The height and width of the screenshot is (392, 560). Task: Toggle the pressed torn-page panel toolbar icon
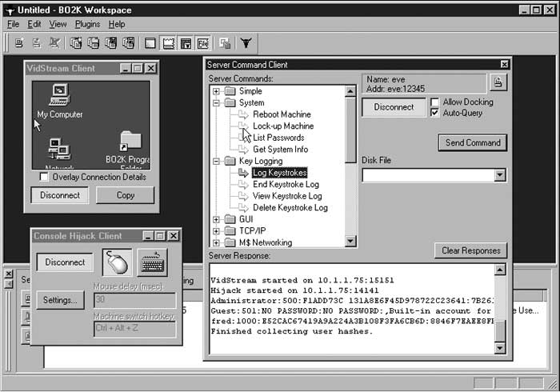pos(168,43)
